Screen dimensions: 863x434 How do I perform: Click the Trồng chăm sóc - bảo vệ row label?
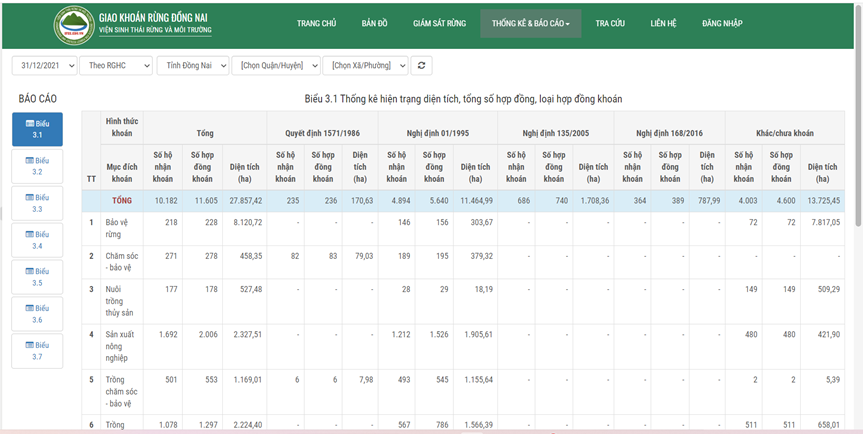[x=121, y=392]
